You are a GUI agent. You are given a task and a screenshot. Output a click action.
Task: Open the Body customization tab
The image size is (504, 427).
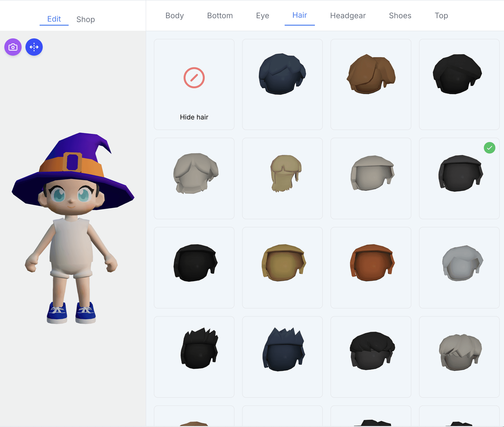(174, 16)
